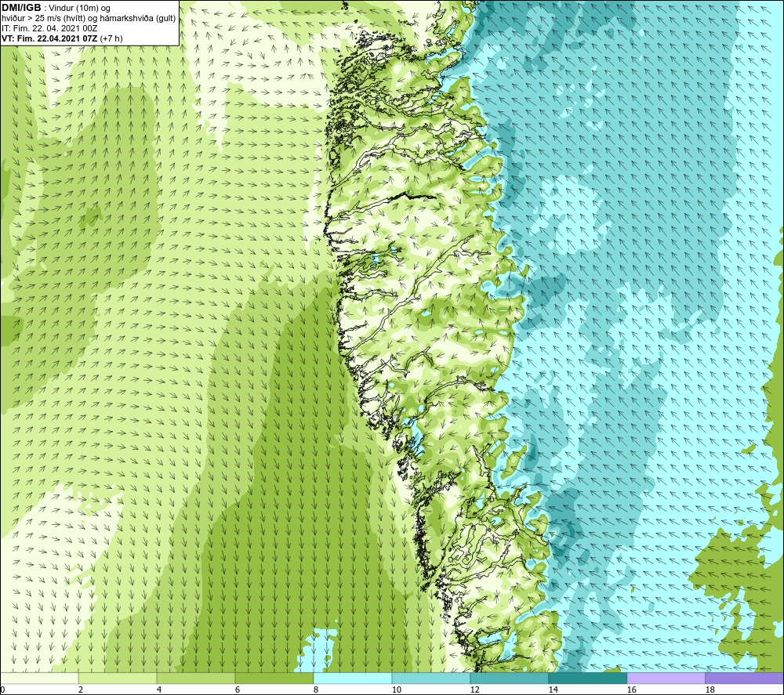
Task: Click the scale label '6'
Action: pos(238,690)
